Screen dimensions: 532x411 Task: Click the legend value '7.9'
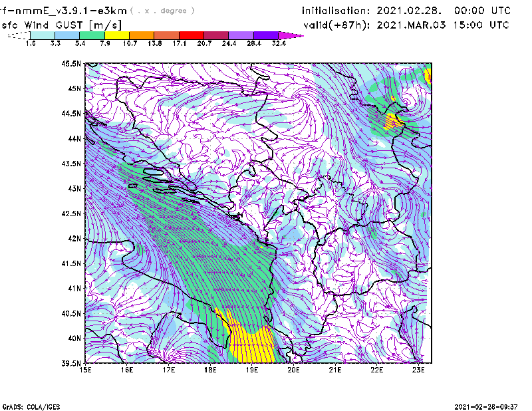[x=105, y=43]
